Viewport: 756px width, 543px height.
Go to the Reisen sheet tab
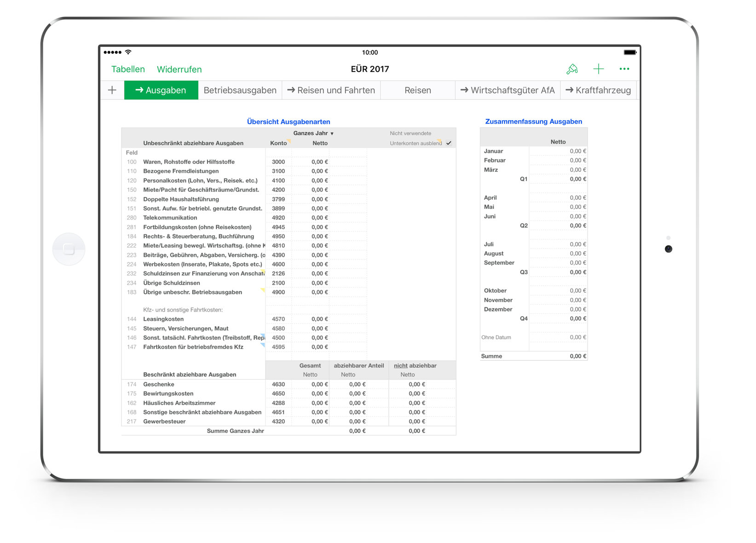tap(417, 90)
